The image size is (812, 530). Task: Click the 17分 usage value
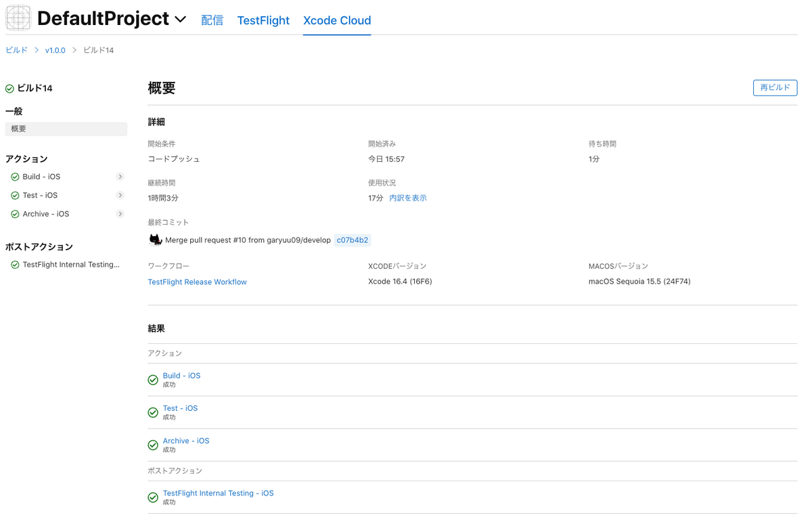pos(376,198)
